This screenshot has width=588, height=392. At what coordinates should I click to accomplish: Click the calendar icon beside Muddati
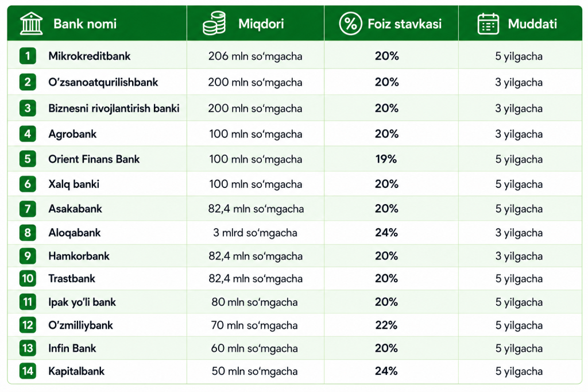488,24
